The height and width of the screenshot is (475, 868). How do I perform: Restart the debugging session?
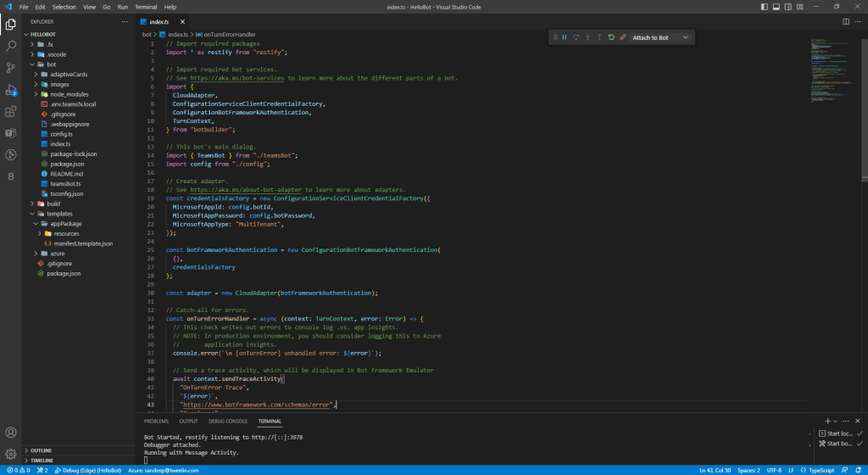point(611,37)
